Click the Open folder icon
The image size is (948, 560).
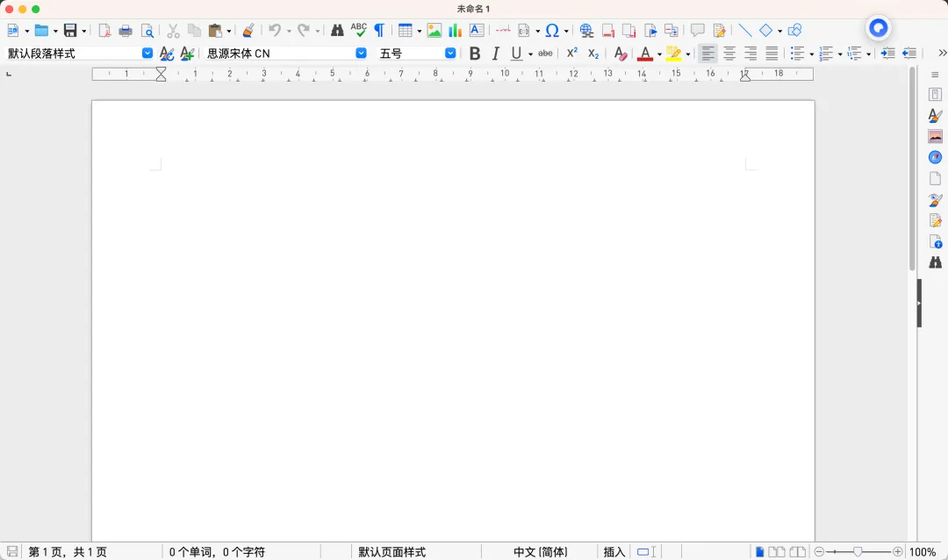(41, 30)
